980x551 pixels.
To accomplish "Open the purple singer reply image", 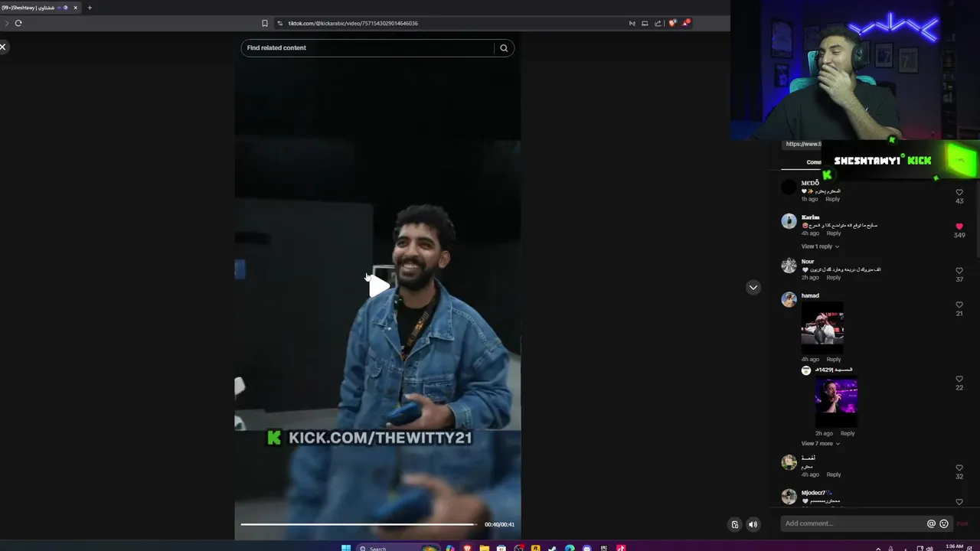I will (836, 403).
